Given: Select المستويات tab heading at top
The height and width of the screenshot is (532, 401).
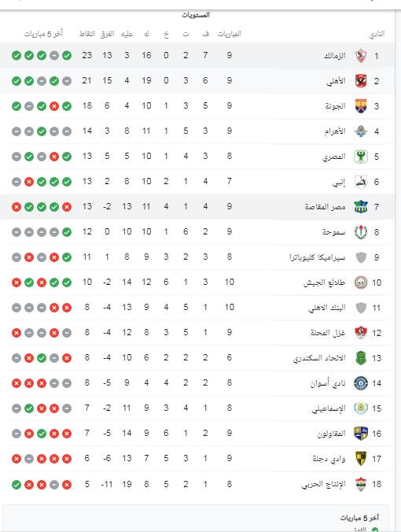Looking at the screenshot, I should pyautogui.click(x=196, y=15).
